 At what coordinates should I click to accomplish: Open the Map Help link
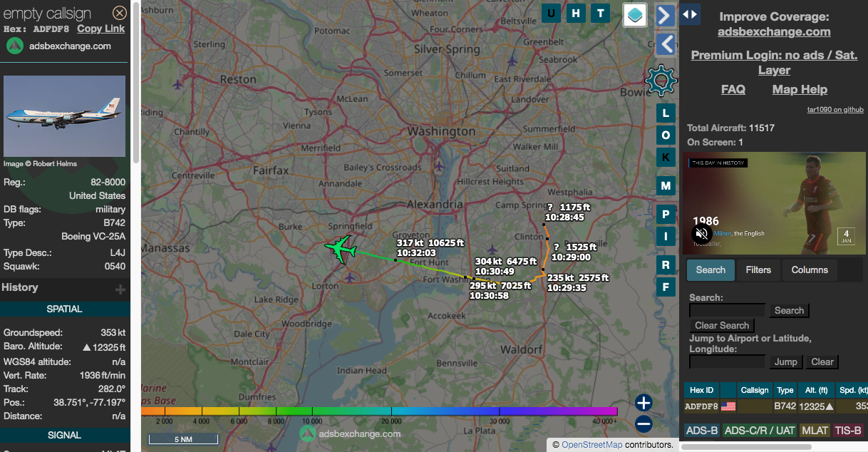(x=800, y=89)
